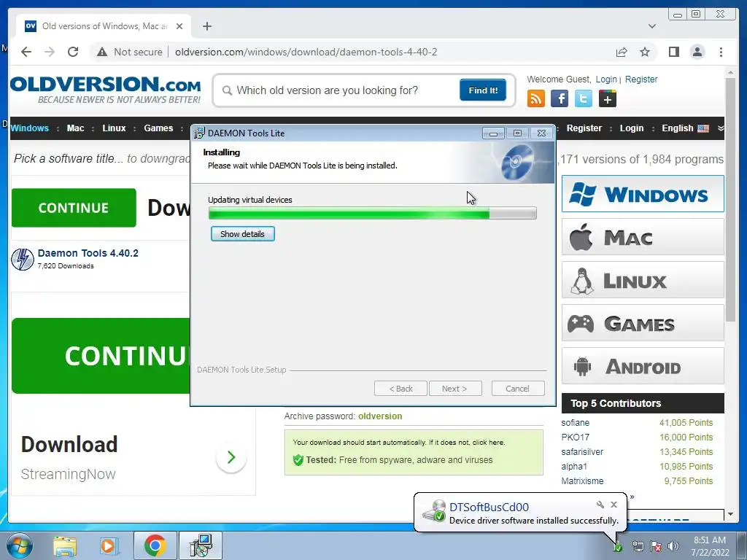Click Login in the black nav bar
Image resolution: width=747 pixels, height=560 pixels.
coord(632,128)
